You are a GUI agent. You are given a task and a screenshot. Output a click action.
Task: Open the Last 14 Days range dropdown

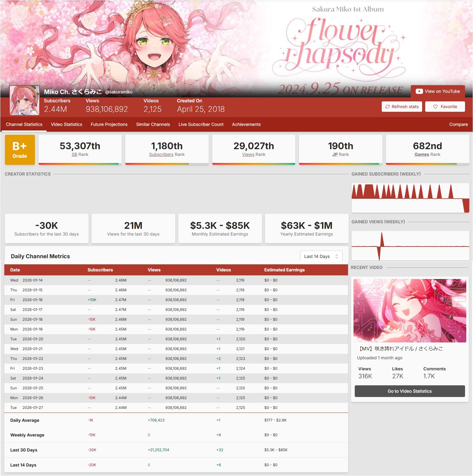click(x=321, y=256)
